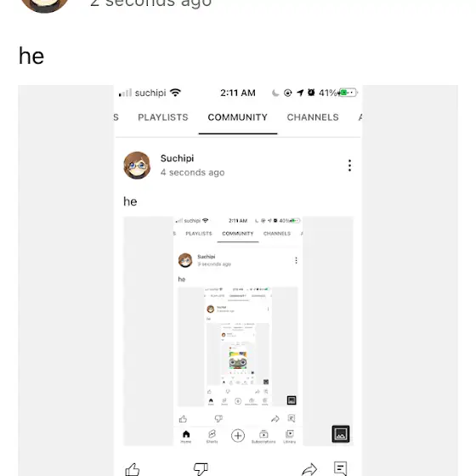Viewport: 476px width, 476px height.
Task: Open the nested screenshot image
Action: tap(238, 331)
